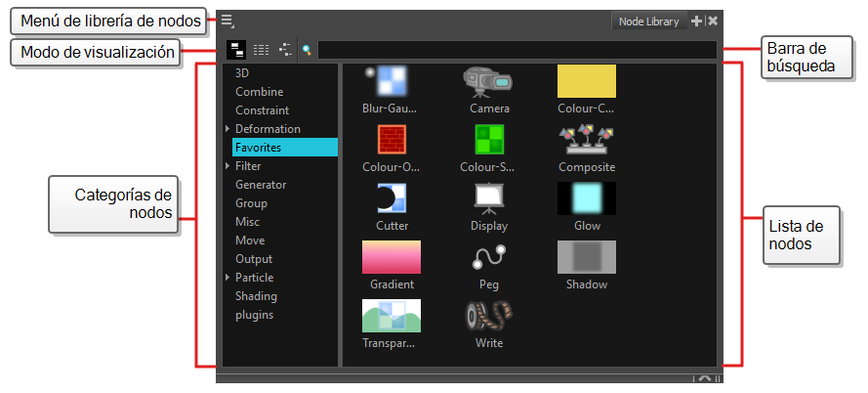Click the "Composite" label text
Image resolution: width=868 pixels, height=393 pixels.
tap(587, 167)
